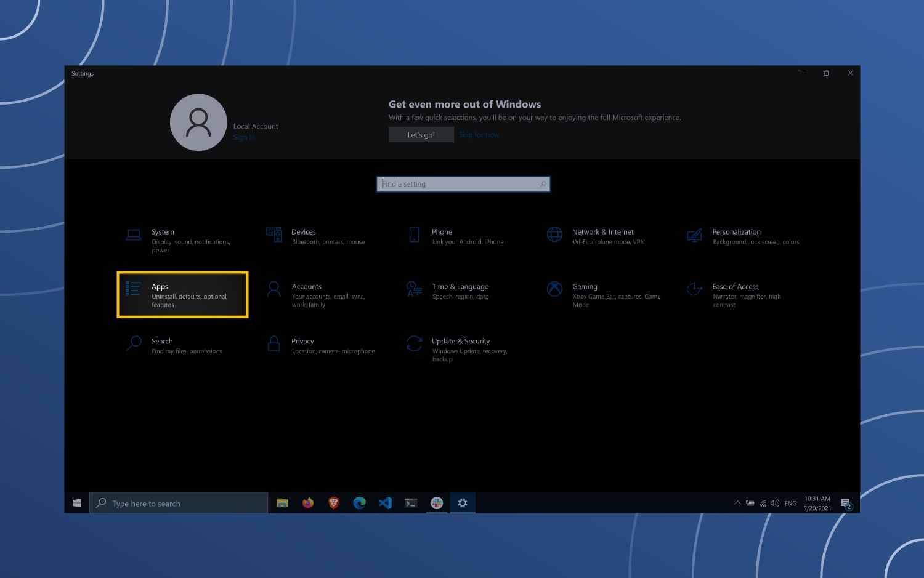Screen dimensions: 924x578
Task: Open the Accounts person icon
Action: [274, 289]
